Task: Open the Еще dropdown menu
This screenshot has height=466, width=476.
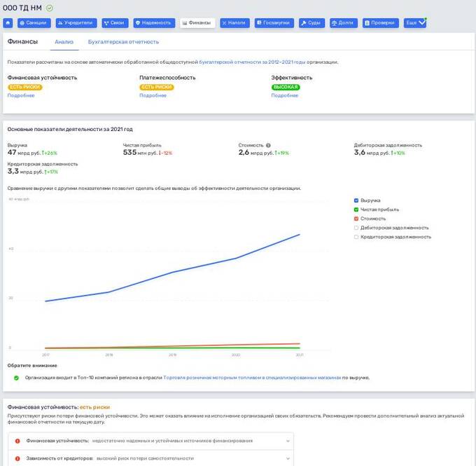Action: click(415, 23)
